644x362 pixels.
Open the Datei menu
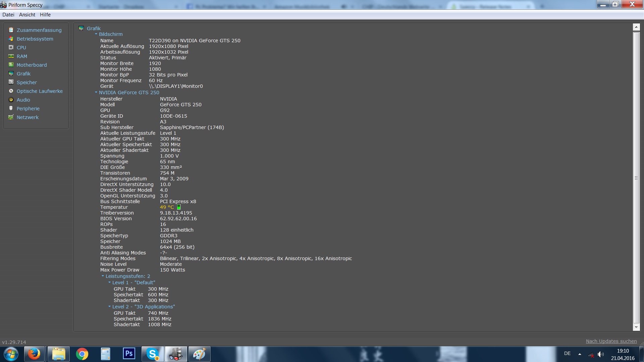8,15
